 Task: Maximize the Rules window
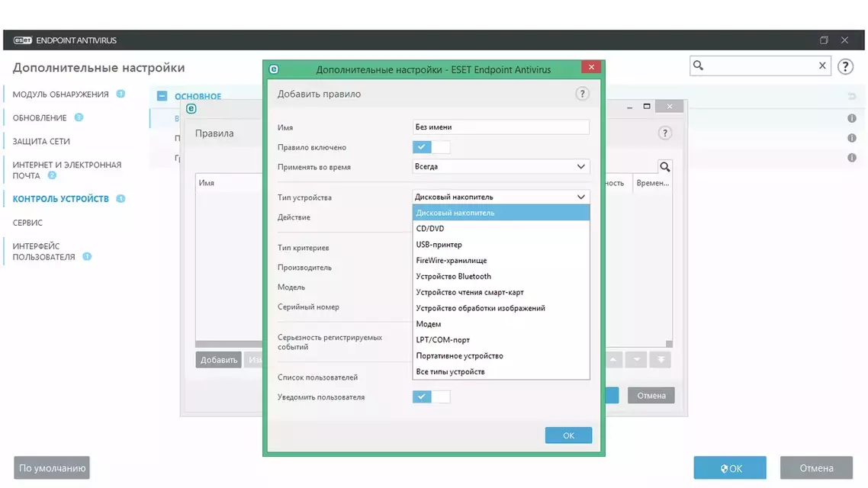[x=647, y=106]
